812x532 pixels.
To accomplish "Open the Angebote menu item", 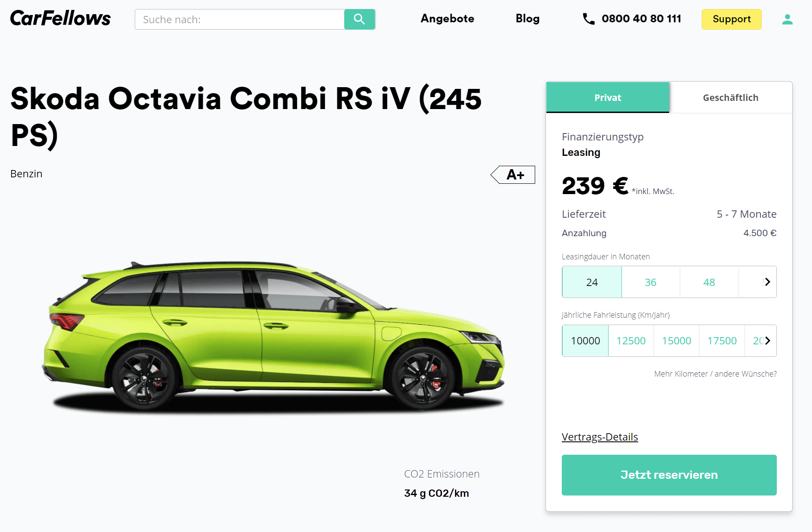I will (447, 18).
